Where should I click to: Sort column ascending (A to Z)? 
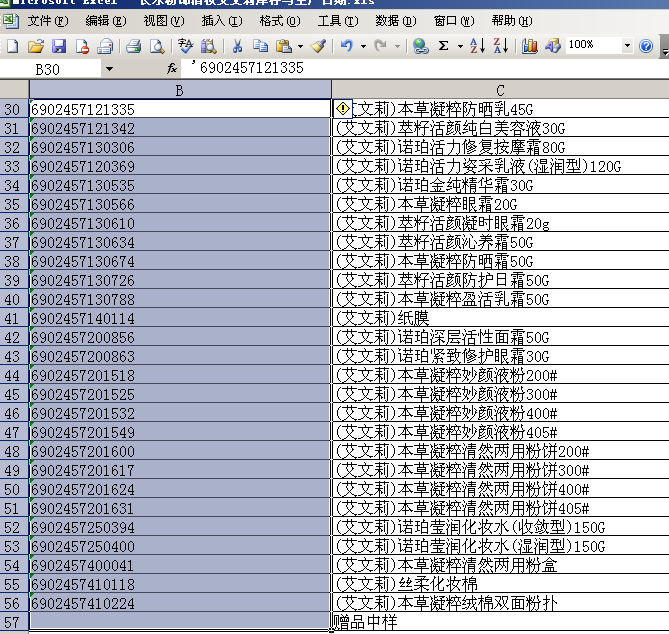point(477,46)
